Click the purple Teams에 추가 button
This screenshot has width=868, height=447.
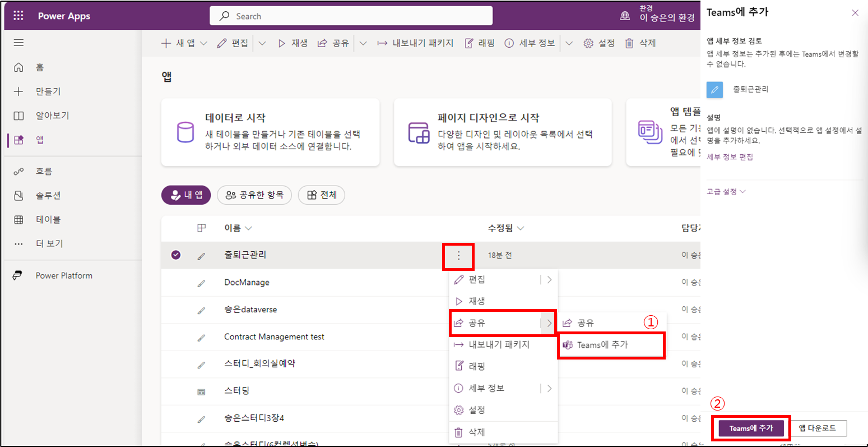click(751, 428)
